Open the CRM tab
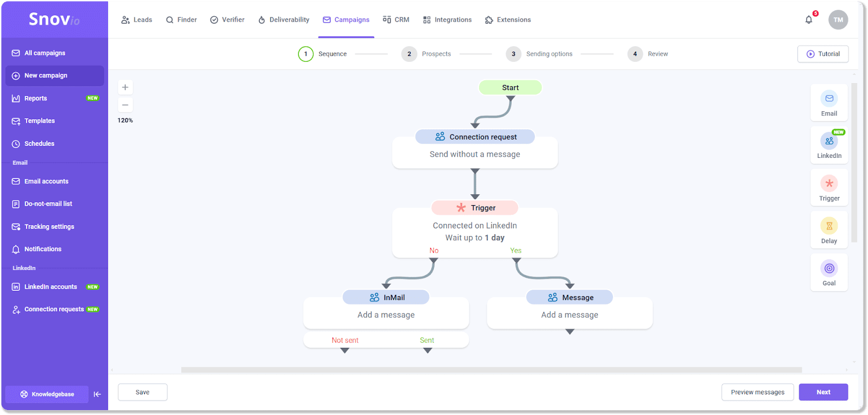 point(396,20)
